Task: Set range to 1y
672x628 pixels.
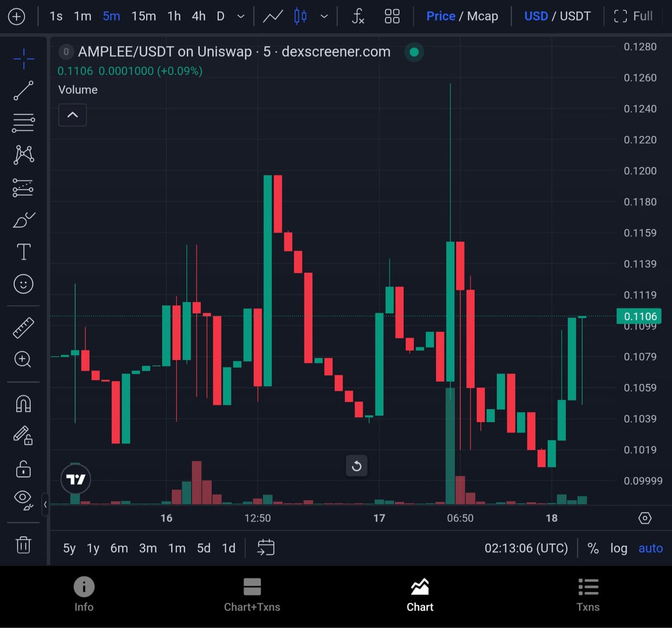Action: pyautogui.click(x=93, y=548)
